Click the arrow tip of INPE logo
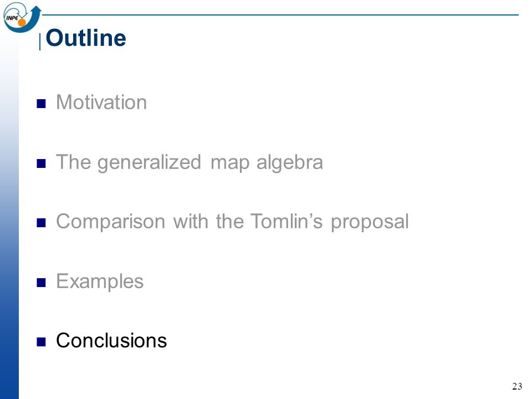 coord(37,10)
